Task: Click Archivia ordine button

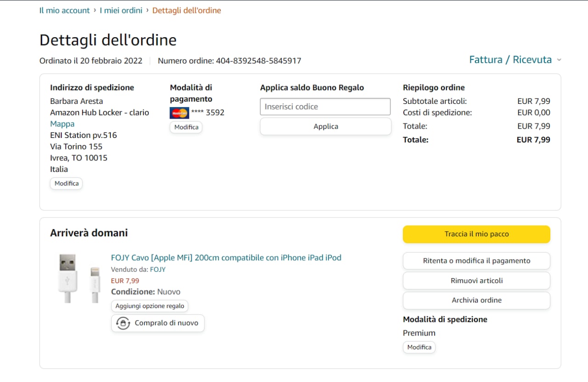Action: point(476,300)
